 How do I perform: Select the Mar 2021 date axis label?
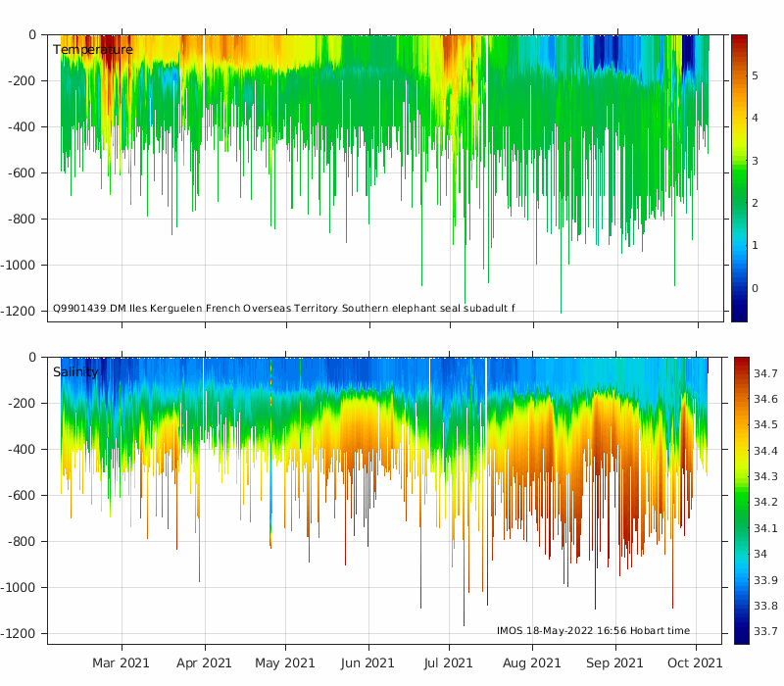click(121, 663)
